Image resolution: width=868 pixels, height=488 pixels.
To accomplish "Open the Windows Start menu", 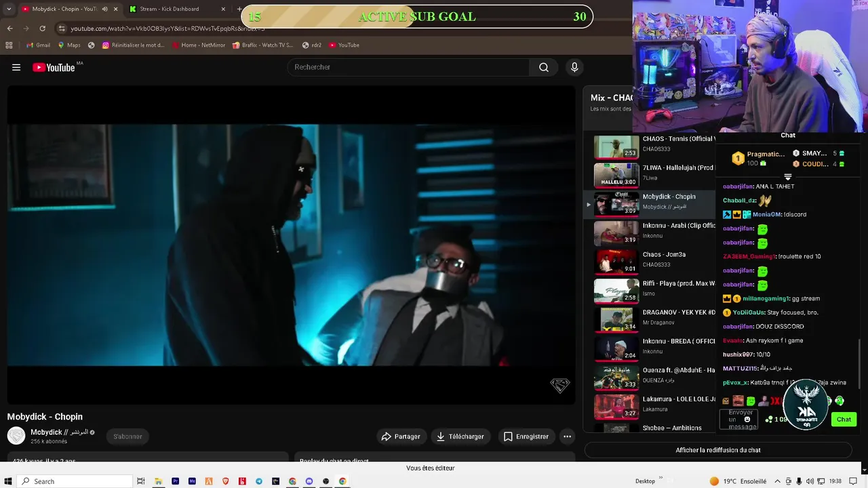I will [x=8, y=481].
